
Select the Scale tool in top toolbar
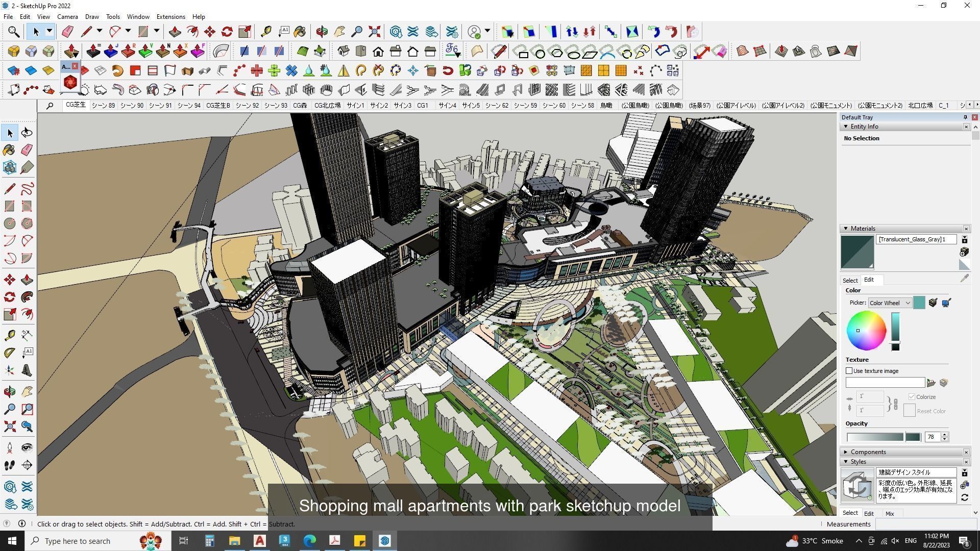click(x=244, y=32)
